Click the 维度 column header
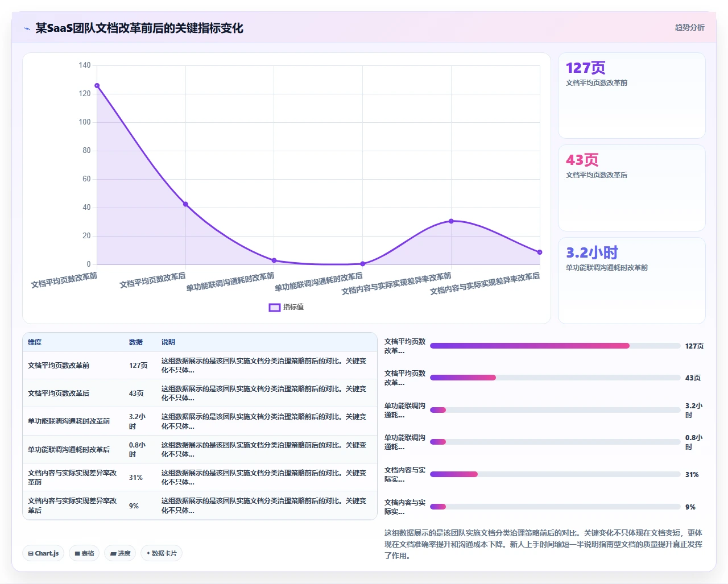 pyautogui.click(x=35, y=342)
